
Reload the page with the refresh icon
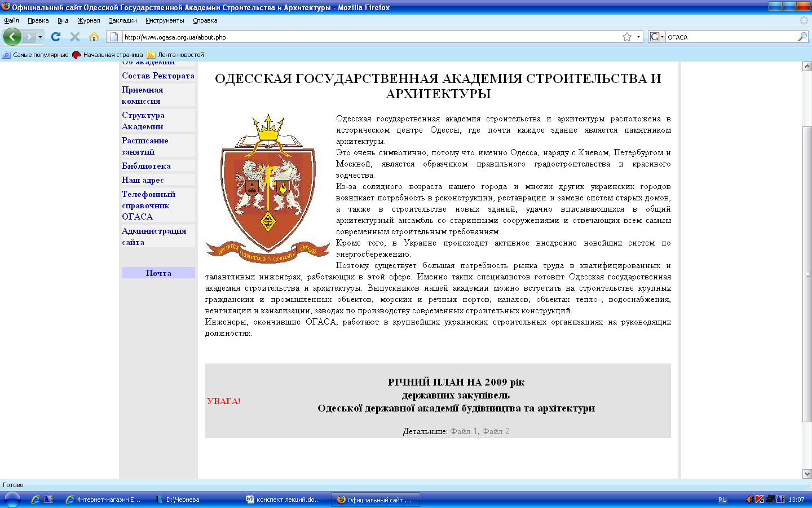click(x=56, y=37)
